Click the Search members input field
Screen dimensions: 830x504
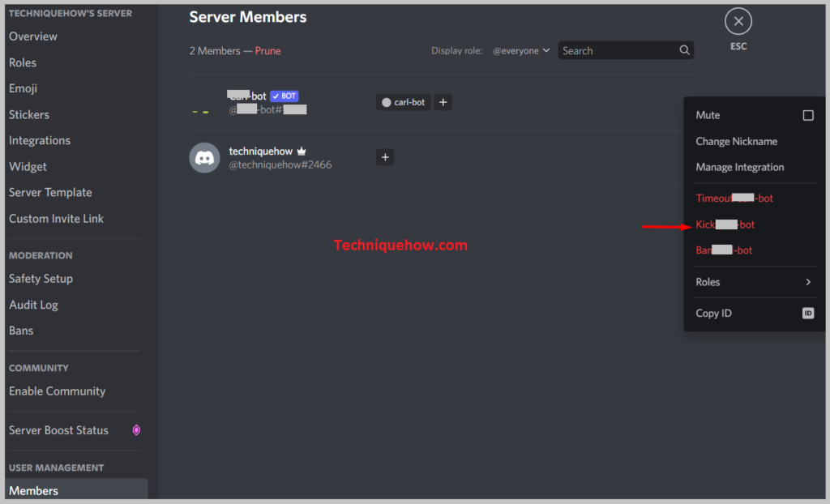[x=618, y=50]
